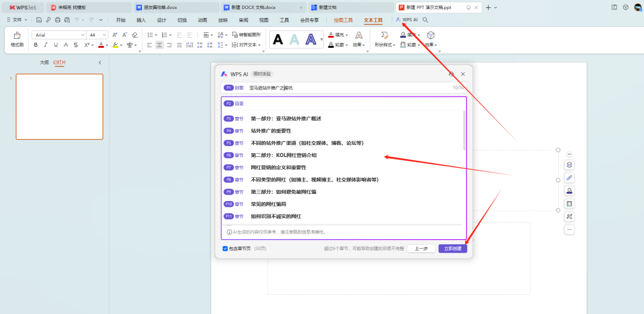Click the 立即创建 button

click(x=453, y=249)
